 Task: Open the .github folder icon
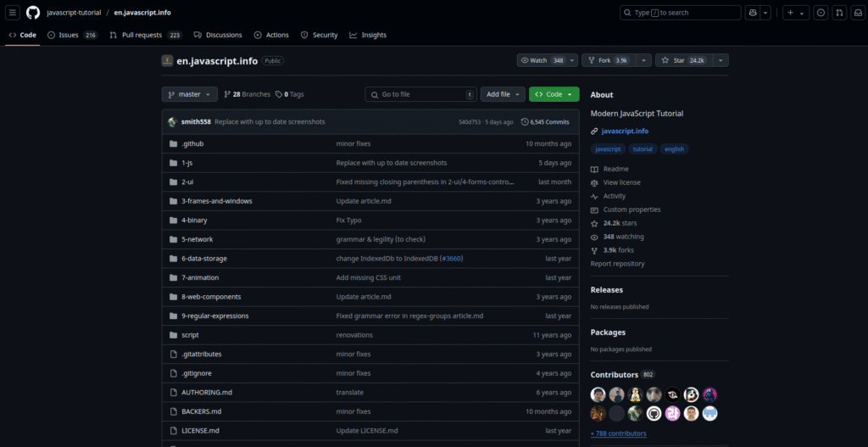tap(173, 144)
